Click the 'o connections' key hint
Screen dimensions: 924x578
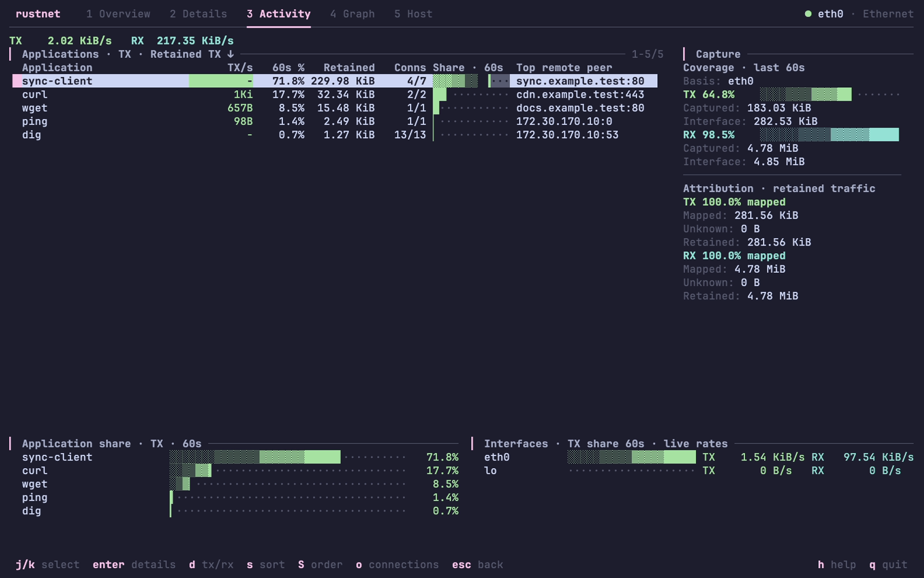tap(397, 565)
